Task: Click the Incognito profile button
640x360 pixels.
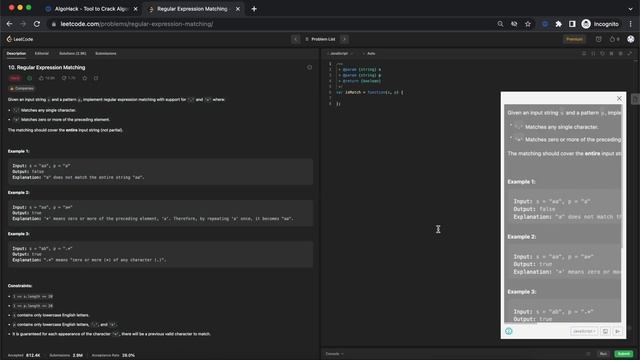Action: (x=600, y=24)
